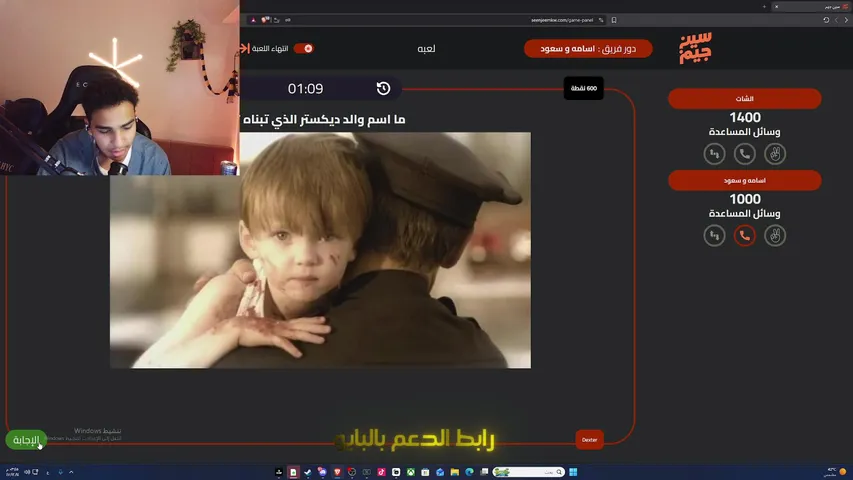Use اسامه و سعود team's red phone lifeline

[x=744, y=236]
